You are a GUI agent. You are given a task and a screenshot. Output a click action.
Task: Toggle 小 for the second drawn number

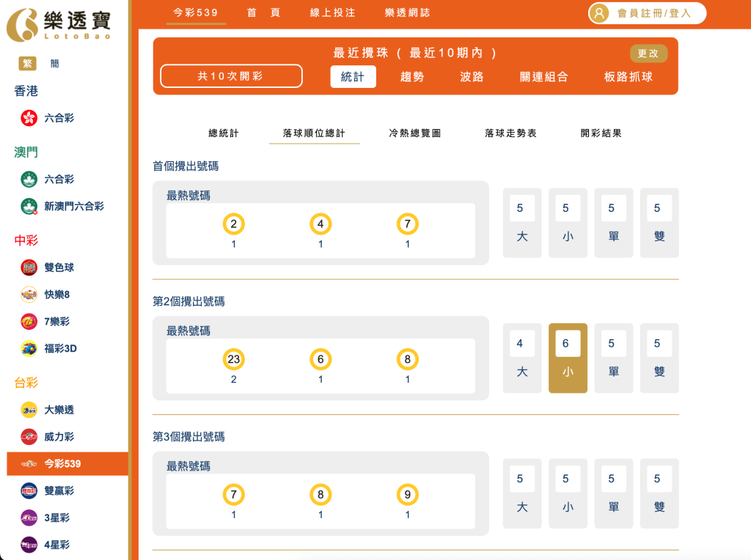[568, 358]
